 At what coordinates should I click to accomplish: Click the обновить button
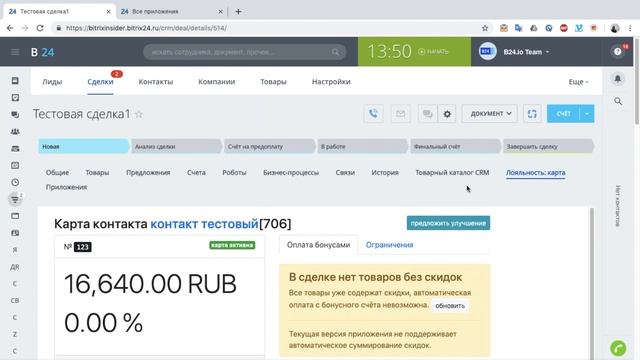[450, 305]
